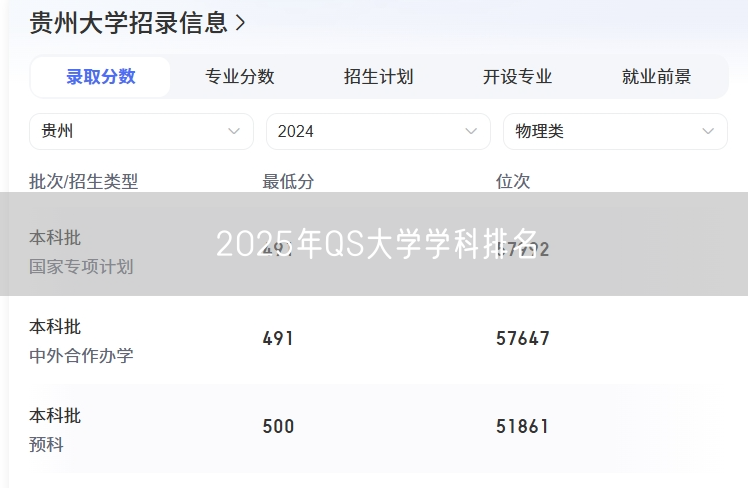748x488 pixels.
Task: Select the 中外合作办学 row label
Action: 81,355
